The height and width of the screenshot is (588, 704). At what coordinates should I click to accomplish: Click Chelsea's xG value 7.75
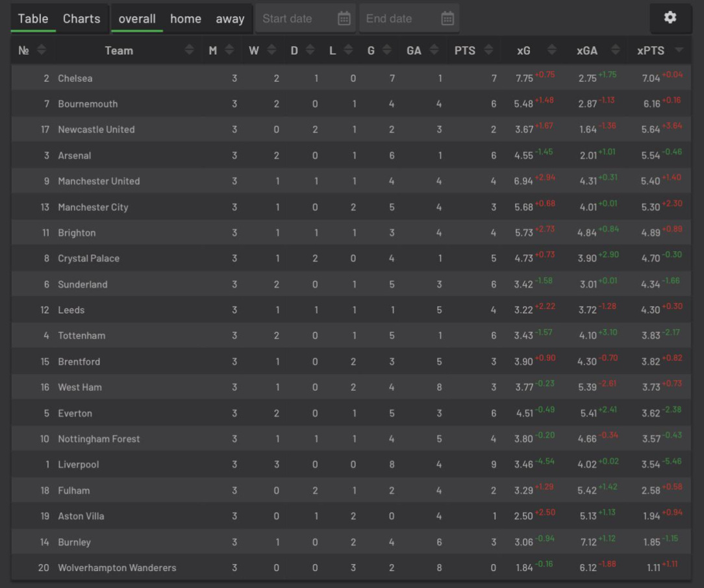click(x=524, y=79)
